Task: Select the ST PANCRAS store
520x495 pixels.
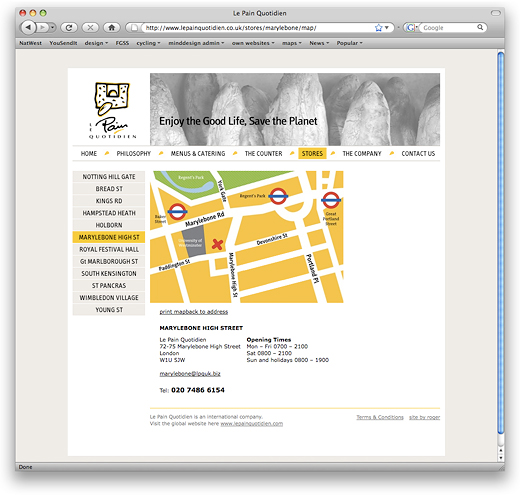Action: coord(109,285)
